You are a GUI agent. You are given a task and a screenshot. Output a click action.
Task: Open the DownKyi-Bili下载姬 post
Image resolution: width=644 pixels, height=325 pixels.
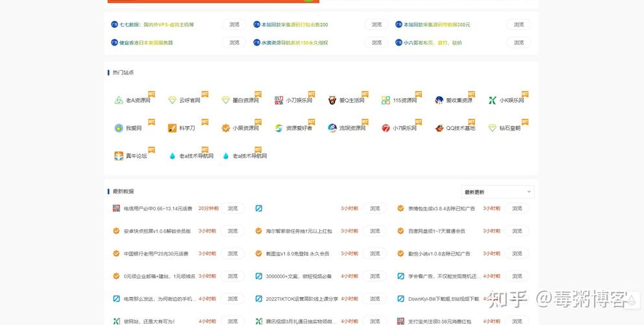click(x=443, y=299)
